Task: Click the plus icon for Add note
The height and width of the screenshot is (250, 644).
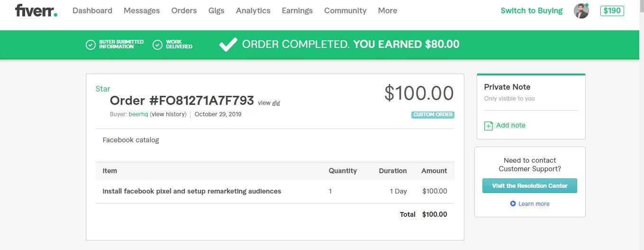Action: click(488, 126)
